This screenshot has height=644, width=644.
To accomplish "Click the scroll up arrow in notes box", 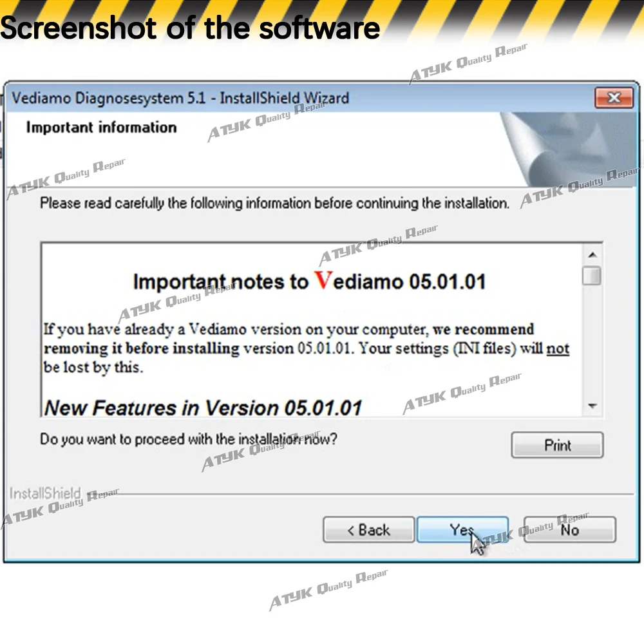I will pos(592,255).
